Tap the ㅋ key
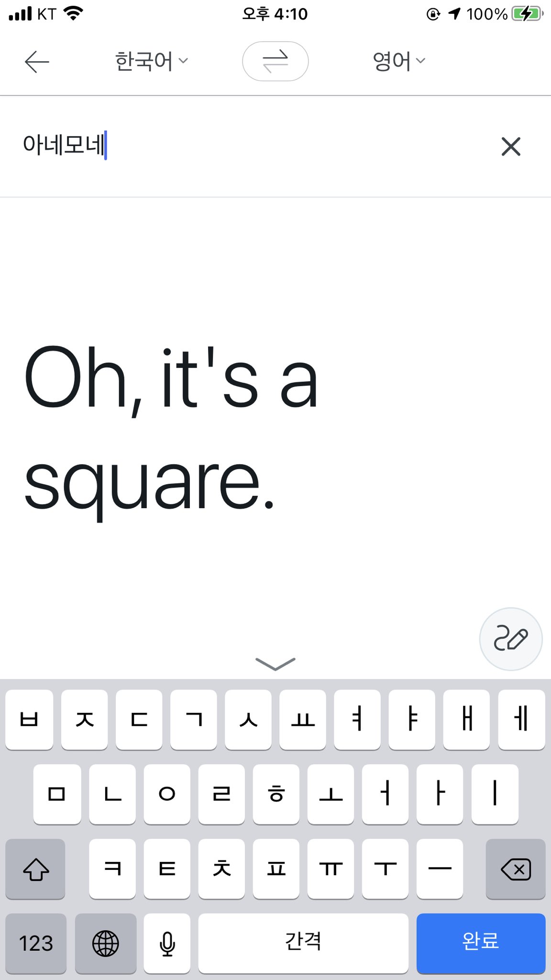Image resolution: width=551 pixels, height=980 pixels. click(x=112, y=869)
